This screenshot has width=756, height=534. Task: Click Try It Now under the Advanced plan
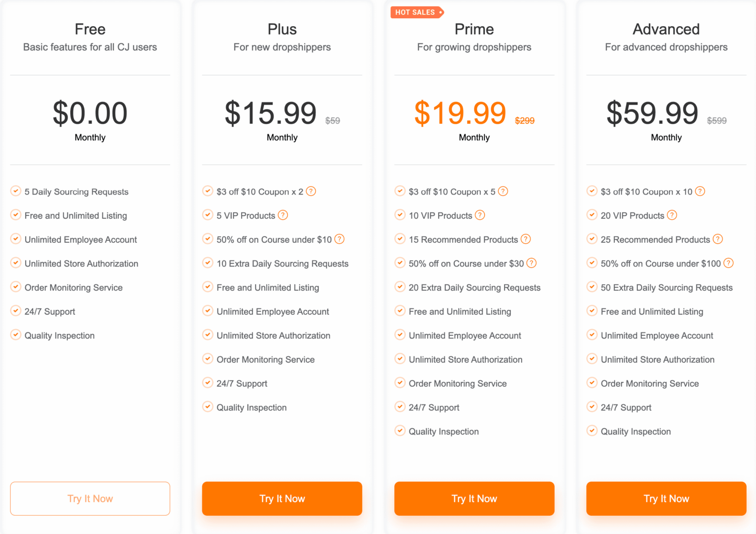pos(666,499)
